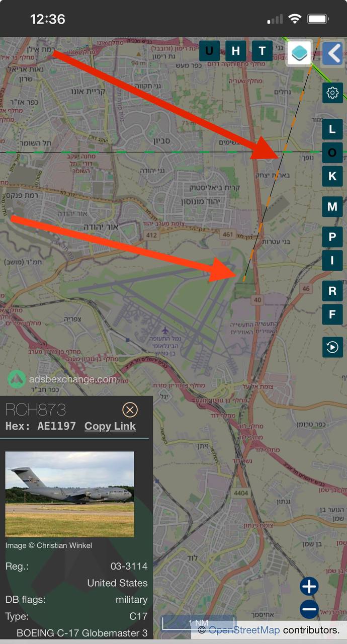The image size is (347, 644).
Task: Tap the F map option button
Action: 332,315
